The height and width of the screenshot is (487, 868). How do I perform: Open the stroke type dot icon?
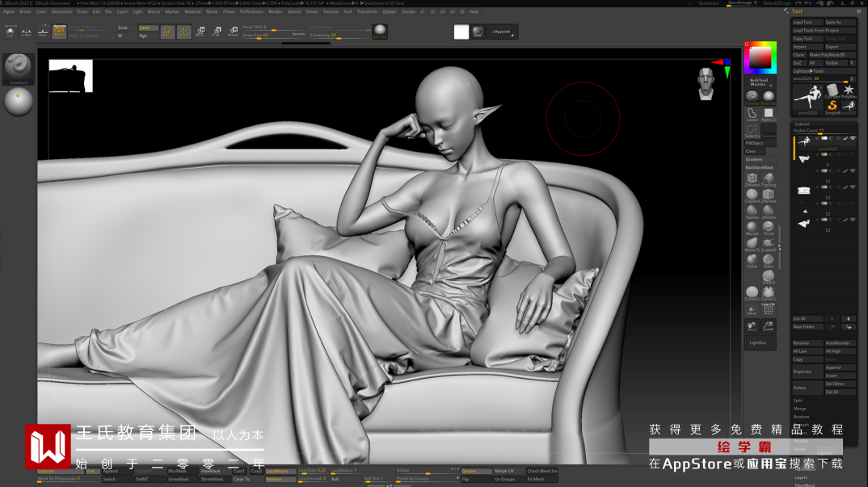pyautogui.click(x=19, y=103)
